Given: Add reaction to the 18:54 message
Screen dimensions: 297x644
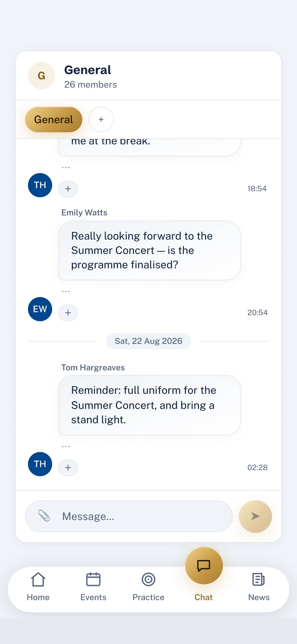Looking at the screenshot, I should point(68,189).
